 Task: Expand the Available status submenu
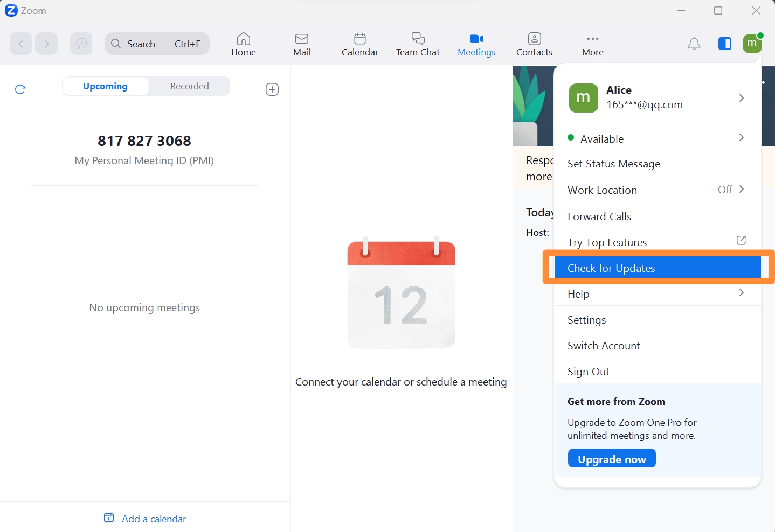coord(658,138)
